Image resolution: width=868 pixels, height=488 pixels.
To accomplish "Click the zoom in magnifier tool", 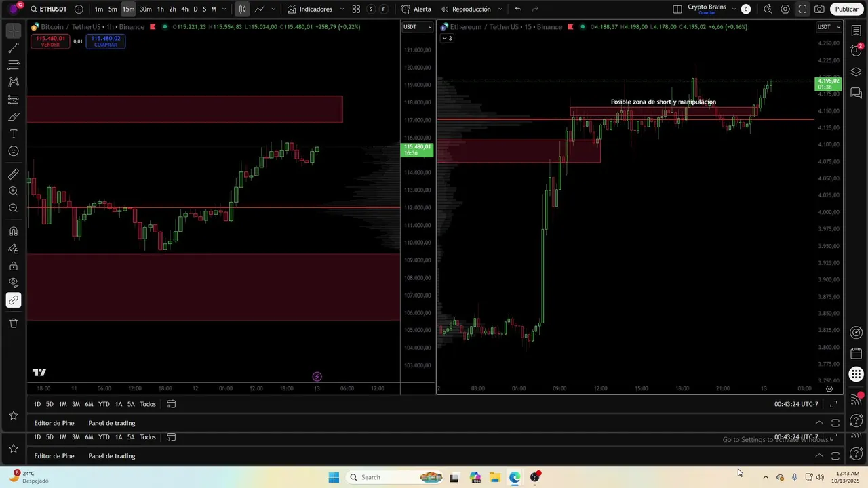I will coord(14,191).
